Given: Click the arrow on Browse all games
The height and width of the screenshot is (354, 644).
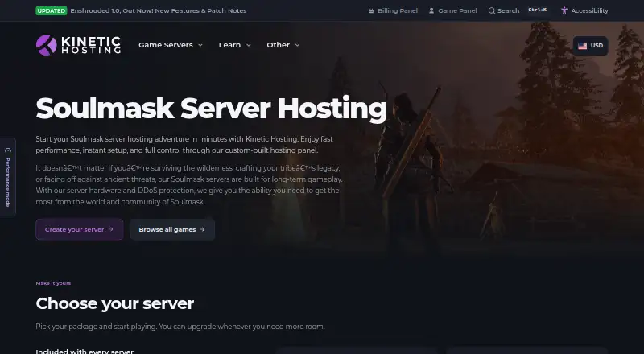Looking at the screenshot, I should (x=202, y=229).
